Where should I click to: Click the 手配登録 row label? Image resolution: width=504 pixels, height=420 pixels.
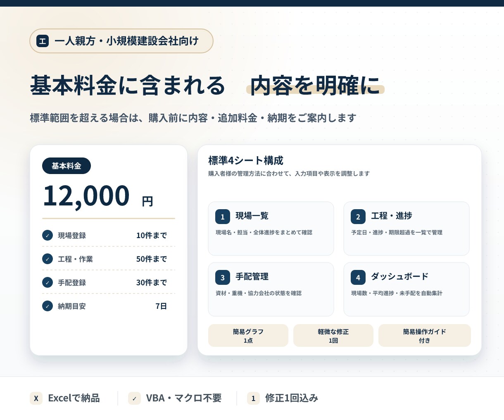[72, 282]
